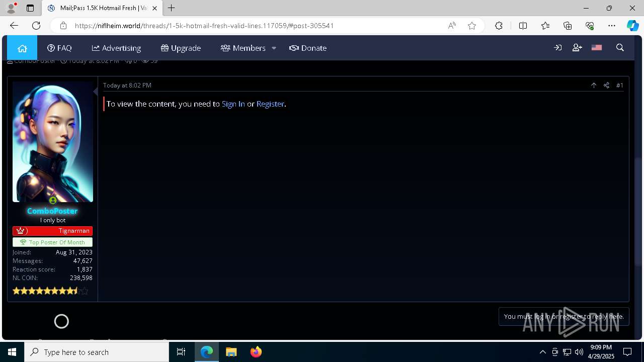Open browser Extensions icon
Screen dimensions: 644x362
click(499, 26)
